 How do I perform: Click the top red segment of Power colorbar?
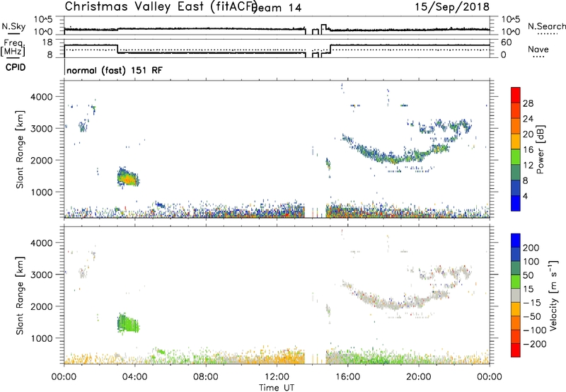coord(516,95)
